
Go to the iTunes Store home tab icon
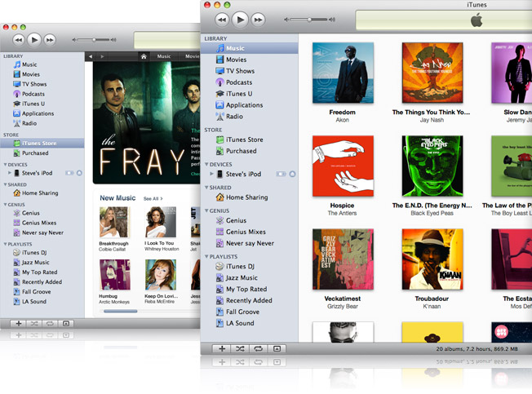click(x=144, y=56)
